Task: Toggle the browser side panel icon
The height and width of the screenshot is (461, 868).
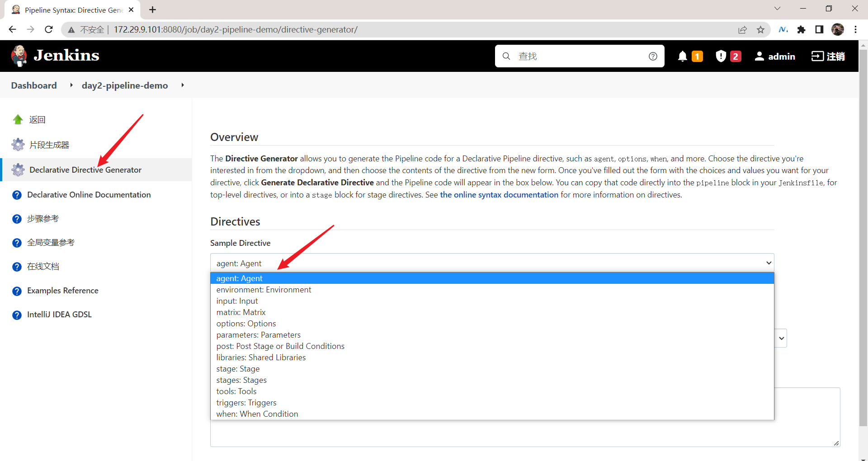Action: 819,29
